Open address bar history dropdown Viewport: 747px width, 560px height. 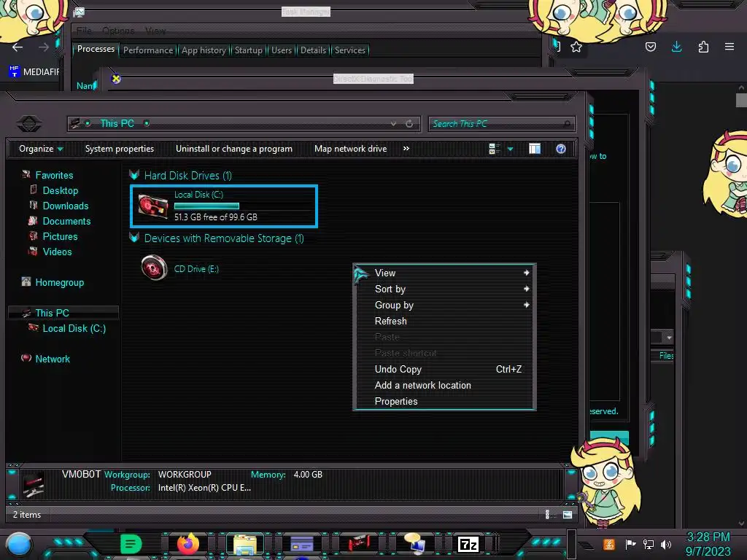[393, 124]
